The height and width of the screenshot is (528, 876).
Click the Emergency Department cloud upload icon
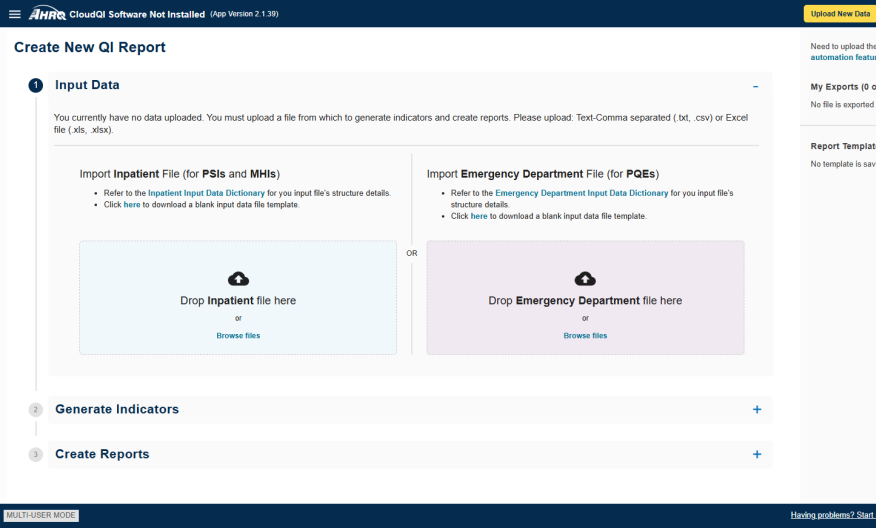(585, 279)
